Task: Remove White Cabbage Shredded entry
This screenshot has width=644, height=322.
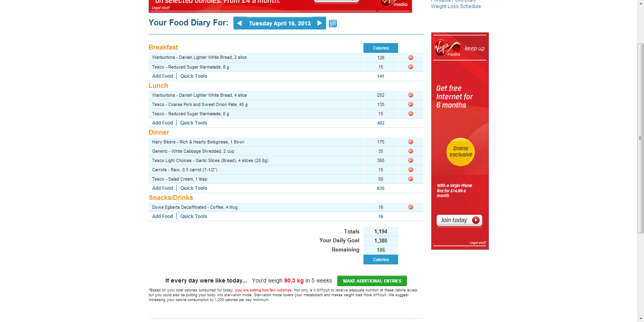Action: pyautogui.click(x=411, y=151)
